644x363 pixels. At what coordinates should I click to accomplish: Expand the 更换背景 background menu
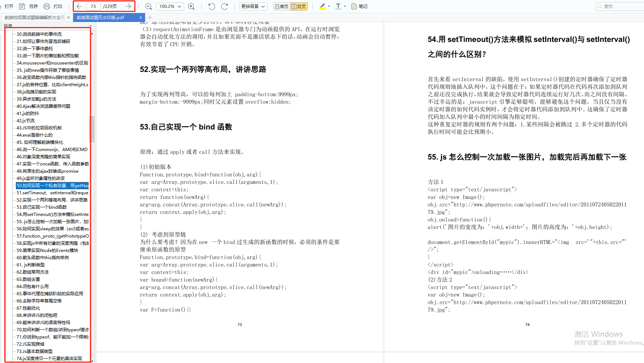tap(253, 6)
